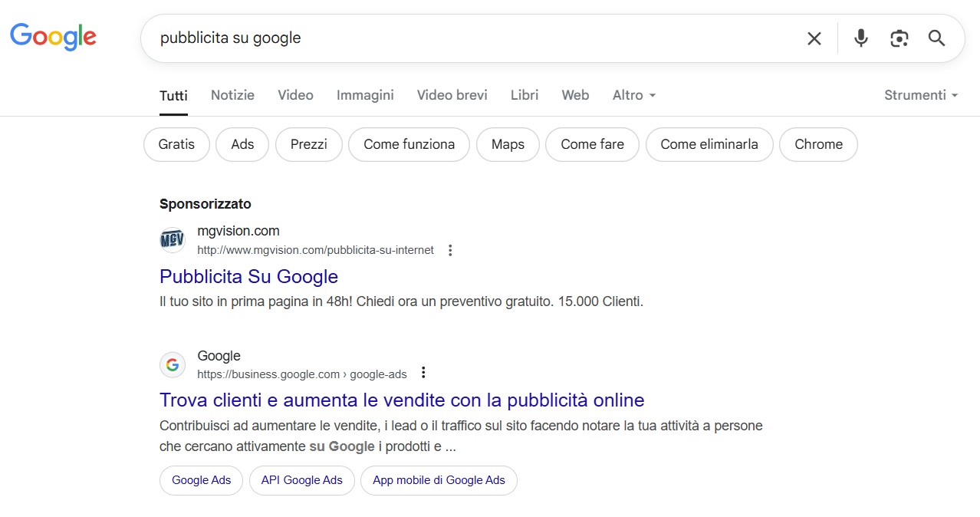Select the Prezzi filter chip
980x517 pixels.
tap(309, 144)
